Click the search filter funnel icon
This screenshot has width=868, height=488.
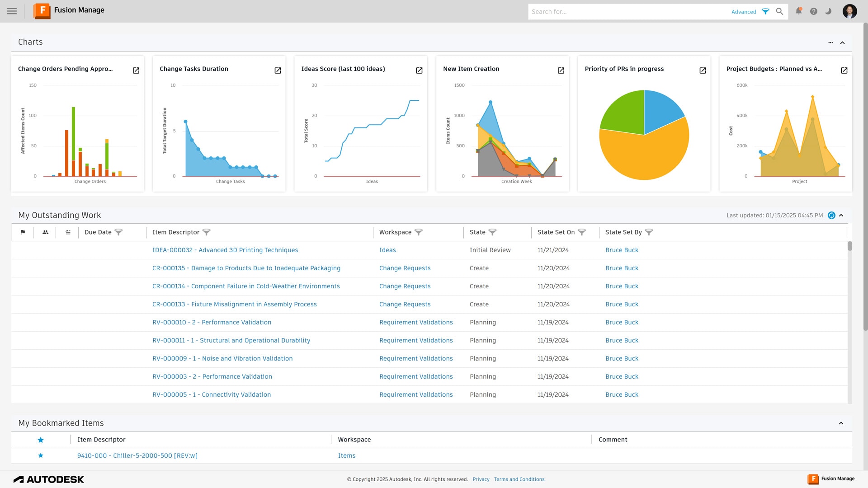tap(765, 12)
